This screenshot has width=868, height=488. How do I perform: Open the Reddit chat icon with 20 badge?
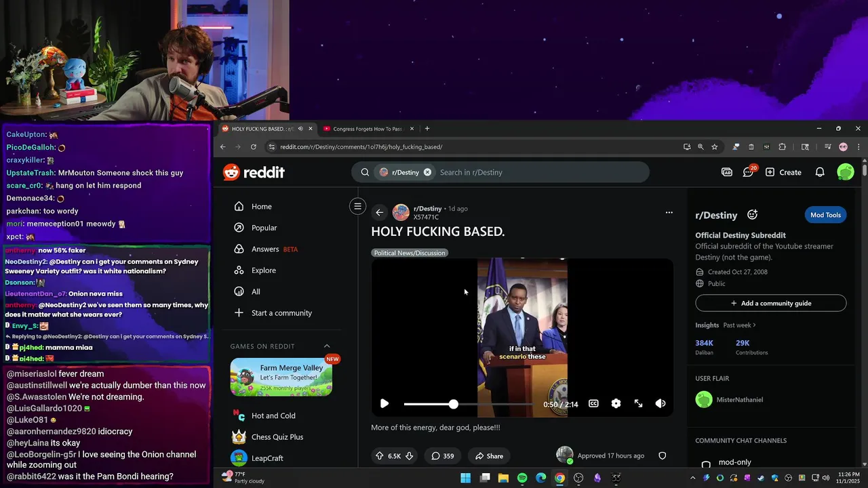[749, 171]
